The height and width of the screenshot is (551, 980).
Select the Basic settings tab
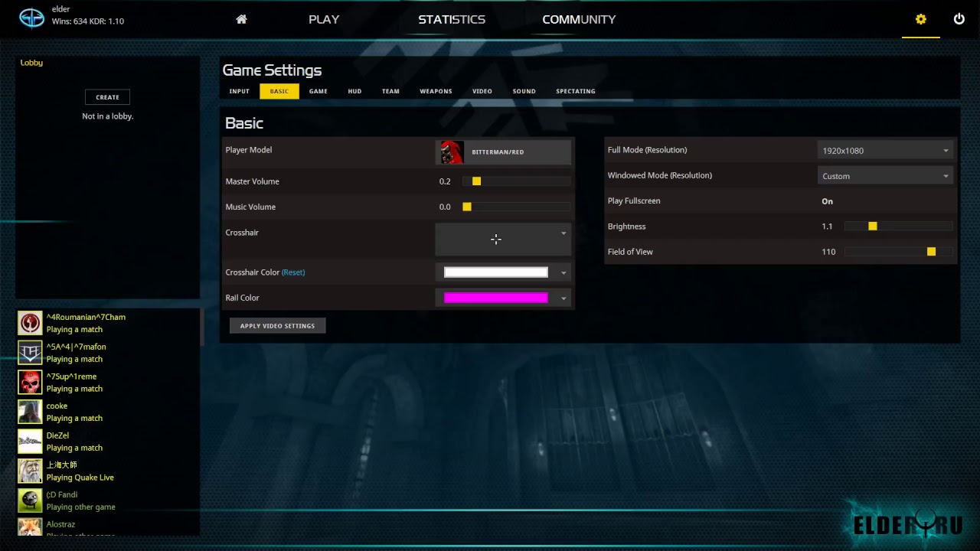279,91
